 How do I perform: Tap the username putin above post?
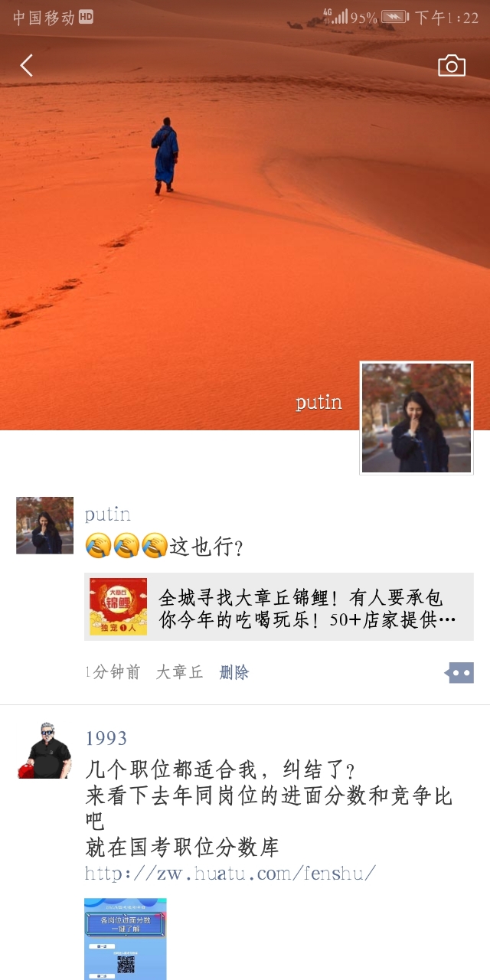(x=108, y=514)
